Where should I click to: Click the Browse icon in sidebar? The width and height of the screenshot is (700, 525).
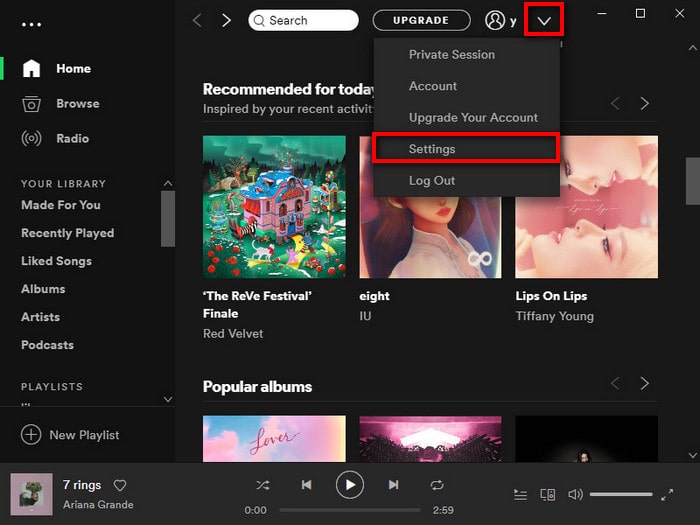click(31, 104)
